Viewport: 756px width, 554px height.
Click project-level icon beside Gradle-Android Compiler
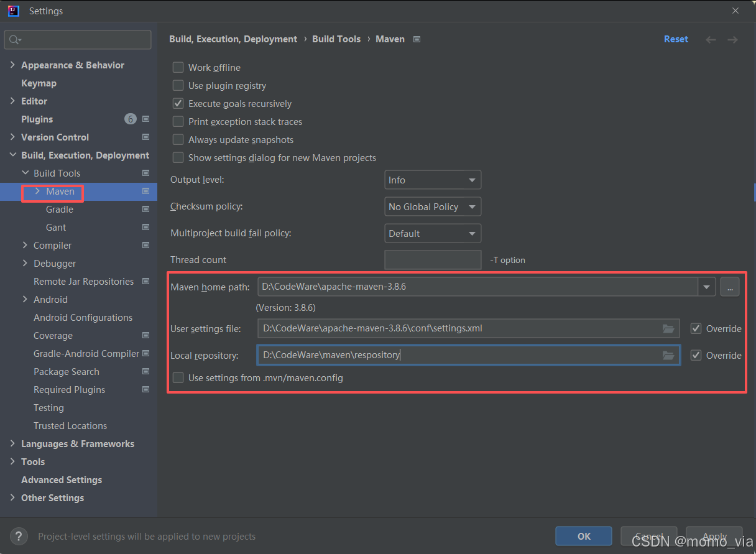point(146,353)
